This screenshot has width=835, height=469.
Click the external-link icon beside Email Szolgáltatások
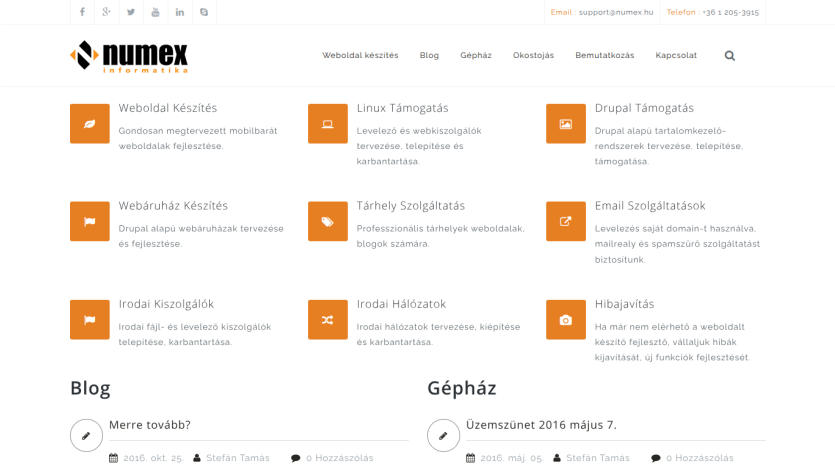pyautogui.click(x=566, y=221)
